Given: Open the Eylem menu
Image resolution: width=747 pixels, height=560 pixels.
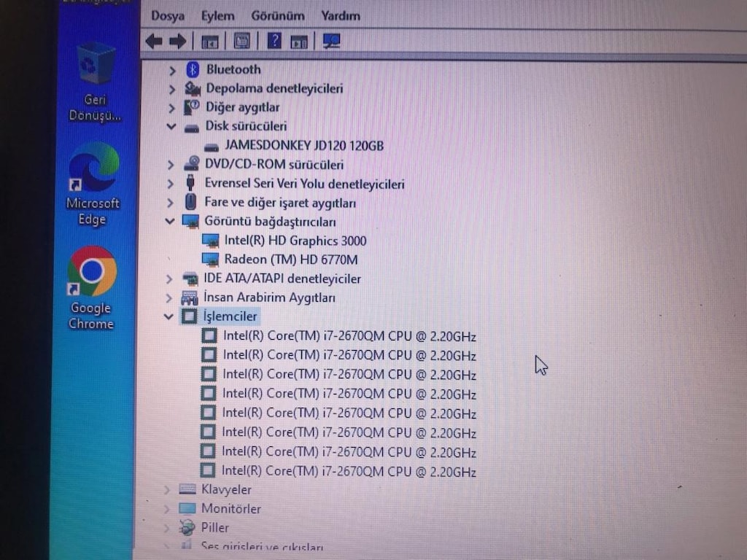Looking at the screenshot, I should (x=217, y=16).
